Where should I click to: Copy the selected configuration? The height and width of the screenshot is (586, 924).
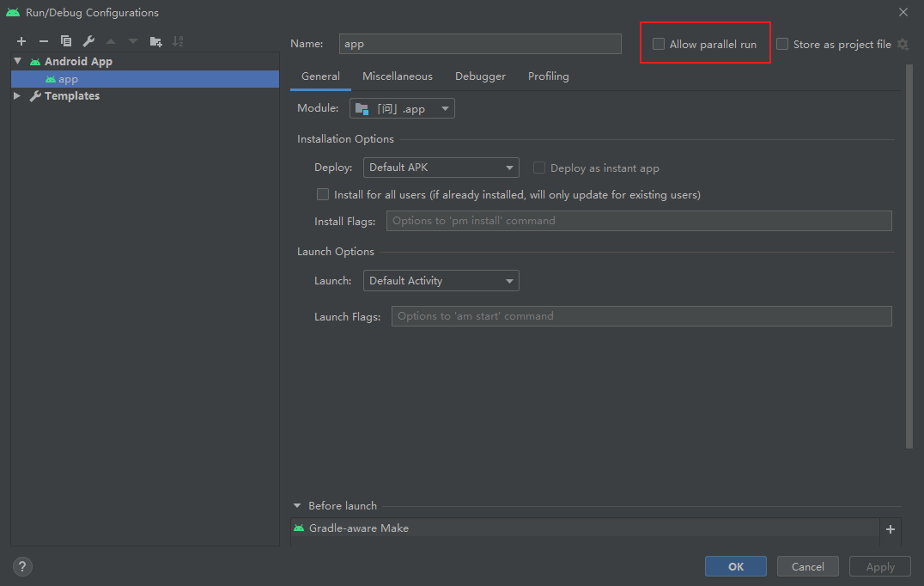(66, 41)
